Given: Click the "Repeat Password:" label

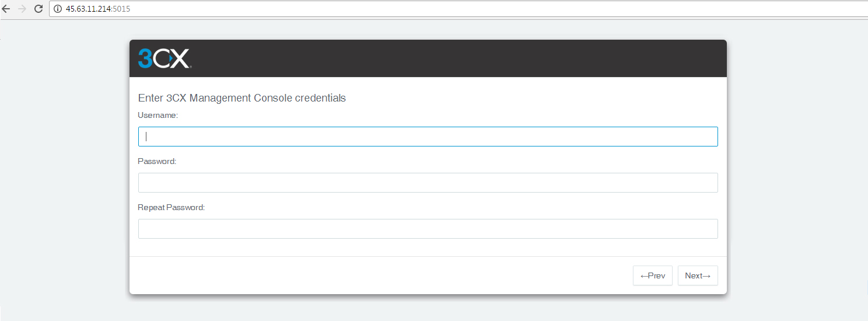Looking at the screenshot, I should pyautogui.click(x=171, y=208).
